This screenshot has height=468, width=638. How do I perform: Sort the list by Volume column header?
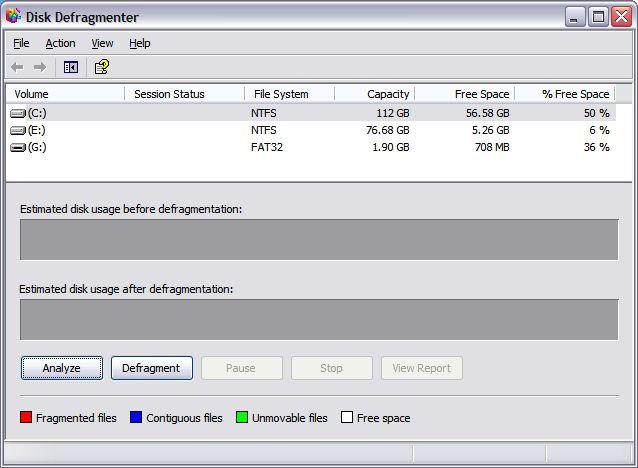[x=65, y=94]
